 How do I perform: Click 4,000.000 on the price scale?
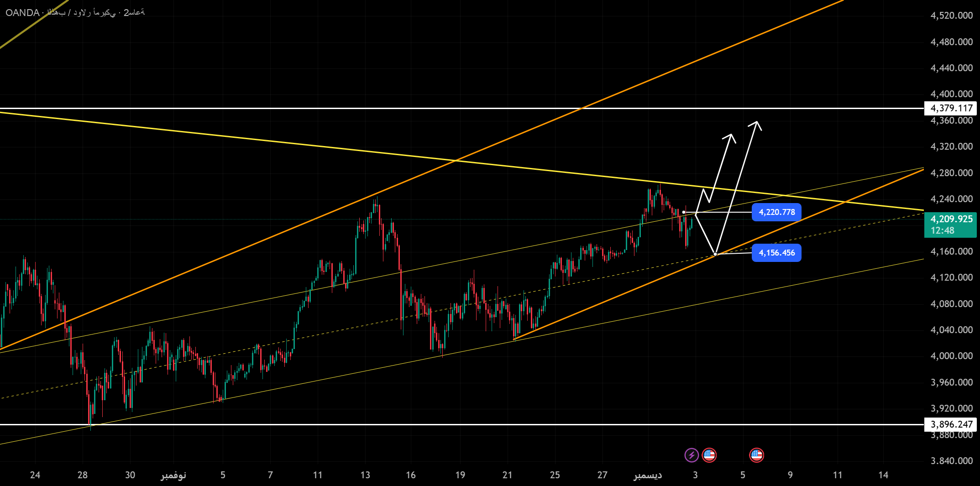[x=951, y=356]
